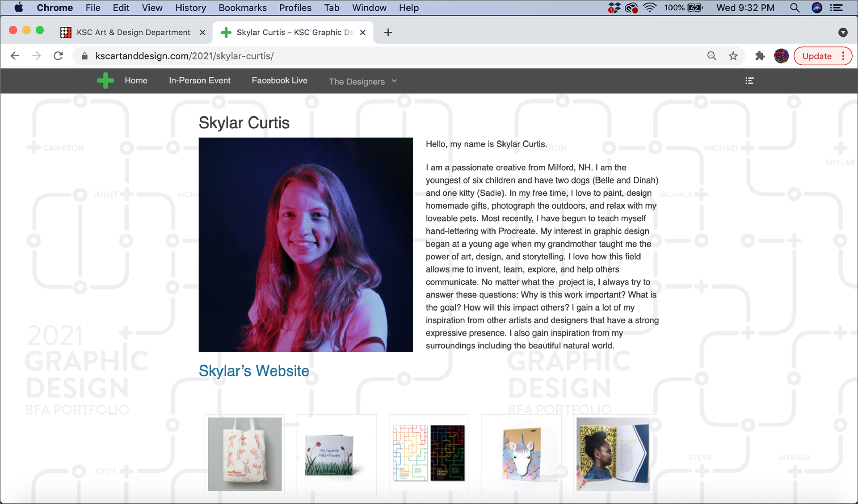Open the Dropbox menu bar icon
858x504 pixels.
click(x=614, y=8)
